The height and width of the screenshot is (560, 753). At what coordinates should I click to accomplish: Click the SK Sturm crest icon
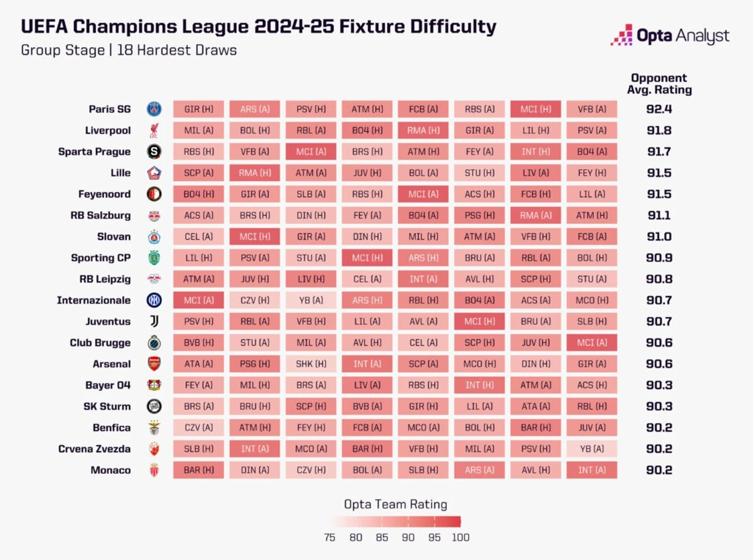(154, 406)
